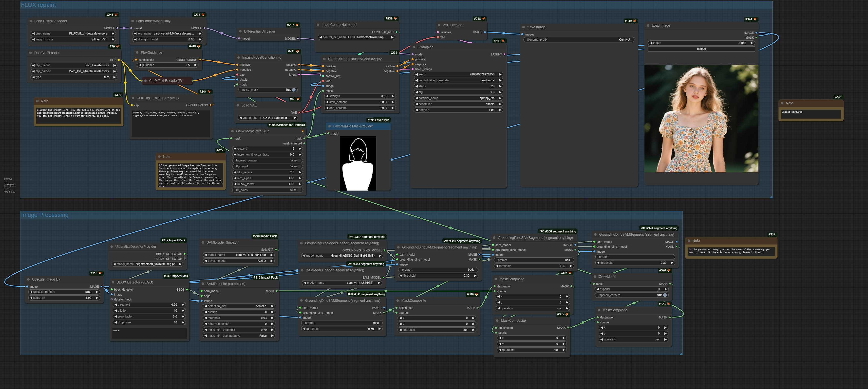Viewport: 868px width, 389px height.
Task: Collapse the KSampler node via its title dot
Action: click(414, 47)
